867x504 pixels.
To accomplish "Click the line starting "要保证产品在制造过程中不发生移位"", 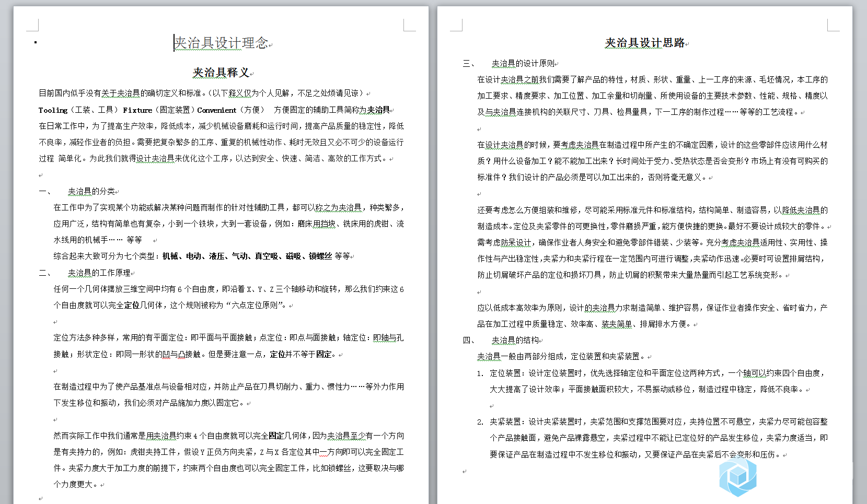I will (x=635, y=454).
